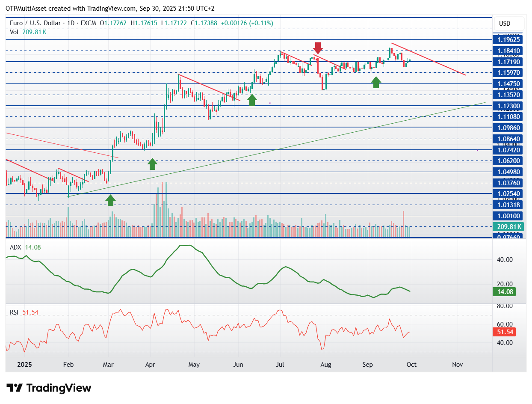Click the highlighted 1.17190 price label
The height and width of the screenshot is (404, 532).
[x=509, y=62]
